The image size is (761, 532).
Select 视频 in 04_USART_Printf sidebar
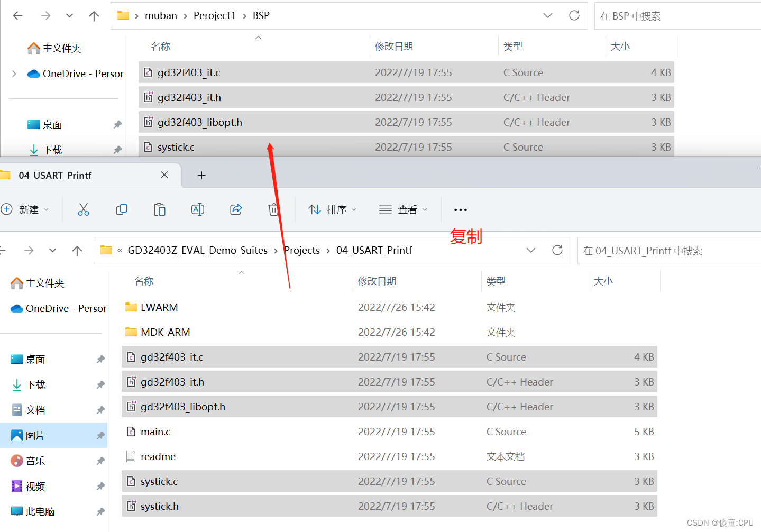pyautogui.click(x=28, y=486)
